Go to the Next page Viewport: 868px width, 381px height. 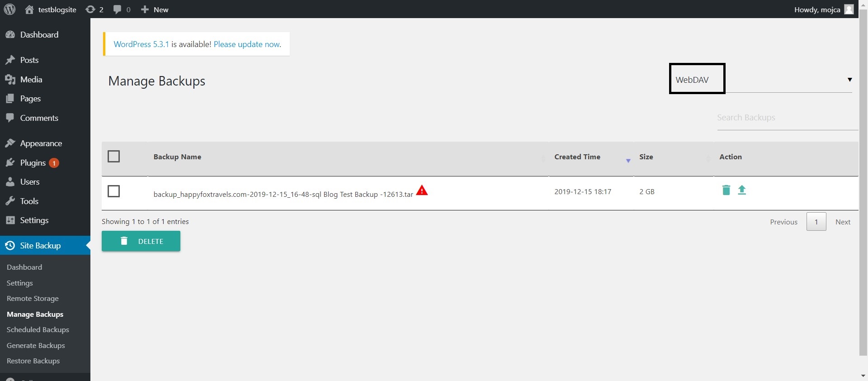point(843,222)
